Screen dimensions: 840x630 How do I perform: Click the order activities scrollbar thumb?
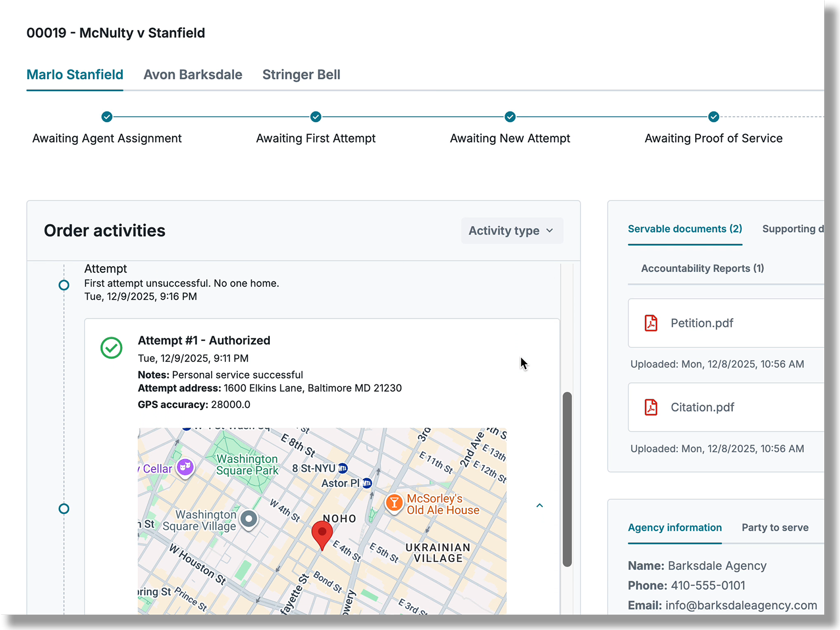pyautogui.click(x=567, y=479)
